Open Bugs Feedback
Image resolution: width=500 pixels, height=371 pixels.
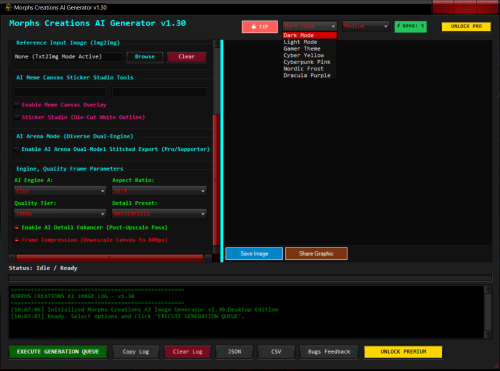click(329, 352)
